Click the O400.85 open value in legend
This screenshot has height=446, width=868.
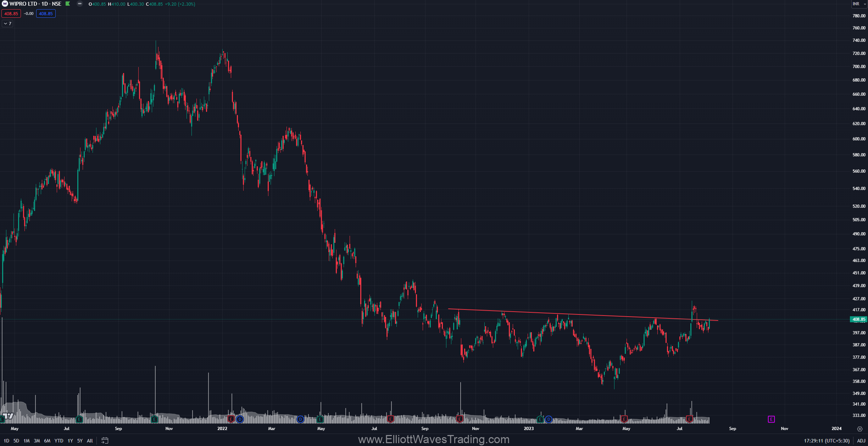97,4
